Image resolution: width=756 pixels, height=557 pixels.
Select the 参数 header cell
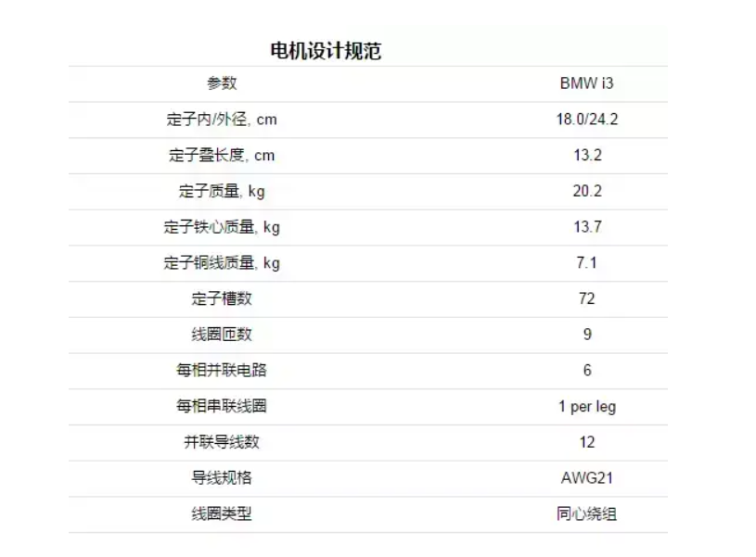tap(222, 83)
